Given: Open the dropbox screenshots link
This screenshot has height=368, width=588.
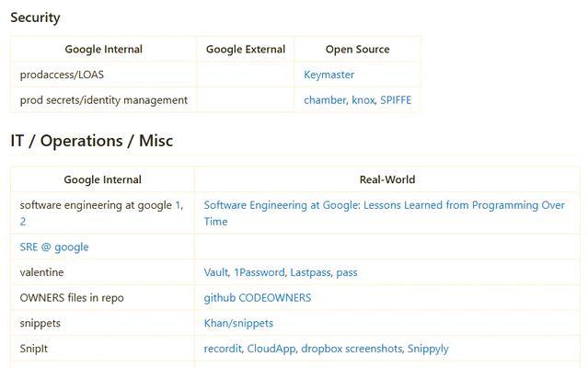Looking at the screenshot, I should tap(352, 349).
